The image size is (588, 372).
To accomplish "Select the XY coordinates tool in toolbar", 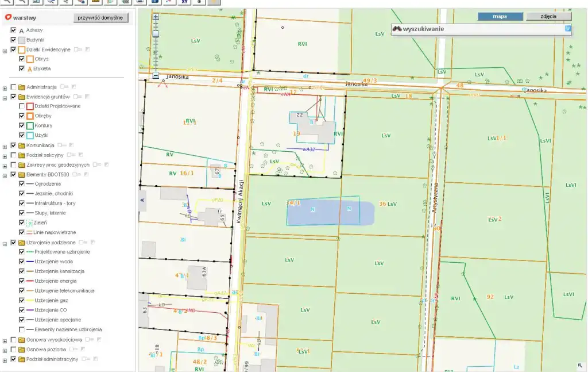I will (x=184, y=2).
